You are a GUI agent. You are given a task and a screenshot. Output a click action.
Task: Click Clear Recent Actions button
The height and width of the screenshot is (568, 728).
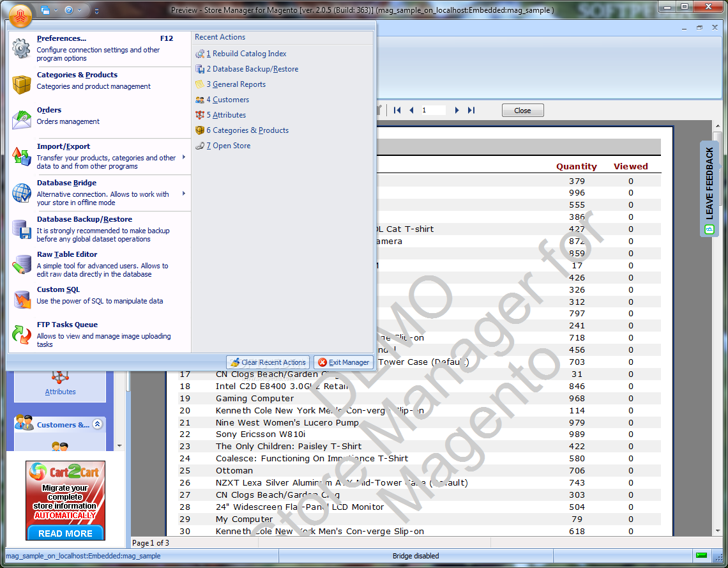(x=268, y=362)
